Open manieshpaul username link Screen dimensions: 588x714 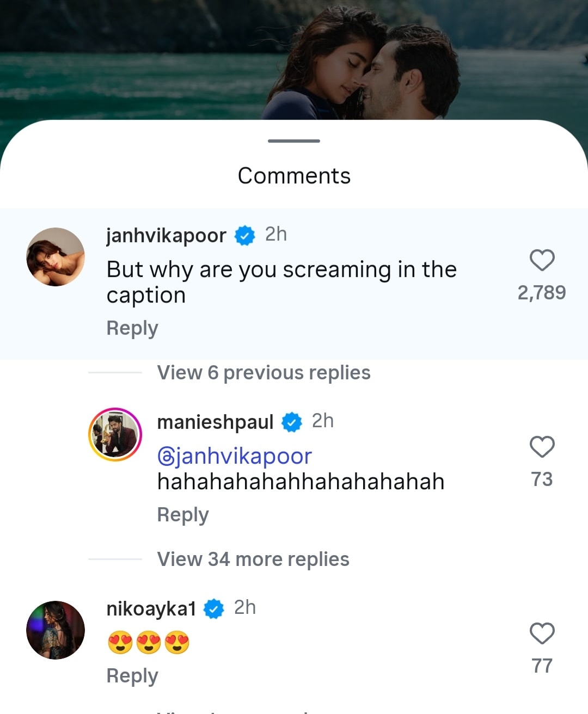215,422
